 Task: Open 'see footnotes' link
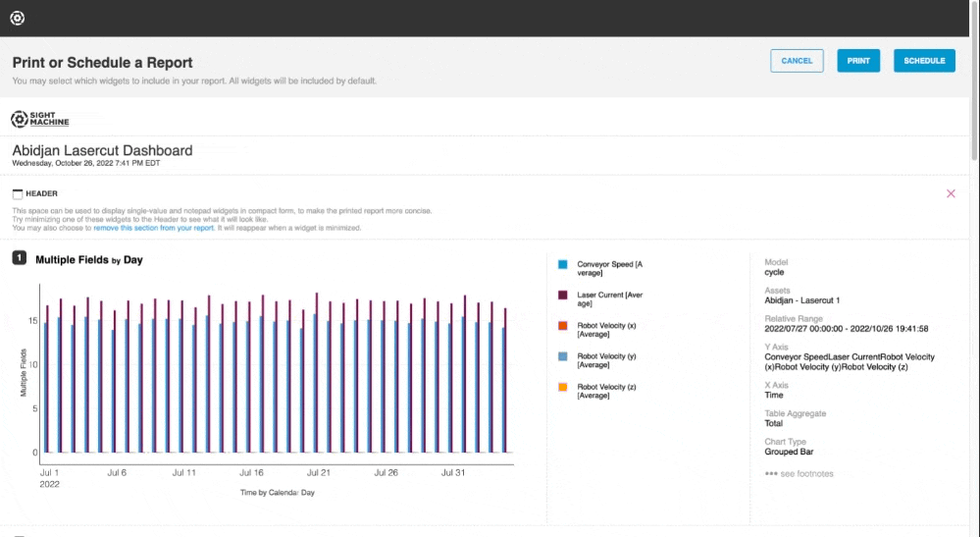pos(799,474)
